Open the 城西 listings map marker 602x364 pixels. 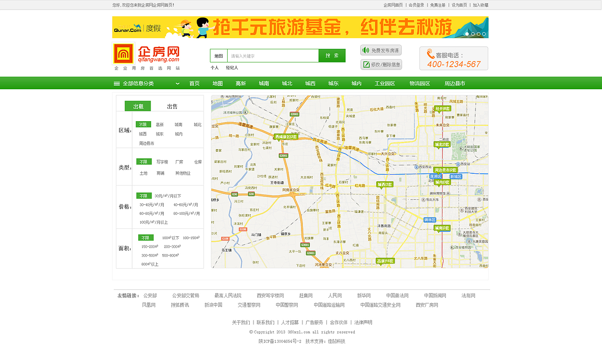click(x=385, y=185)
